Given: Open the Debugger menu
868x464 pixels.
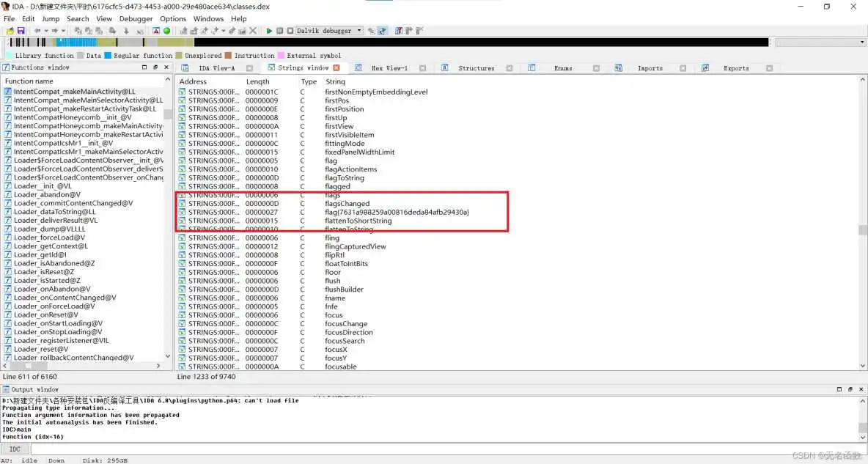Looking at the screenshot, I should tap(136, 18).
